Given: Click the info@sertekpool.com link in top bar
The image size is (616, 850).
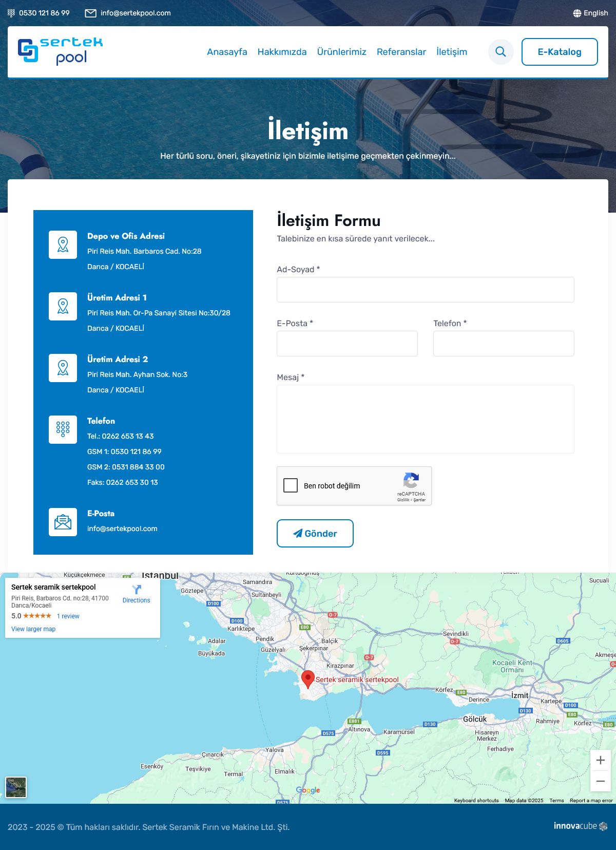Looking at the screenshot, I should point(136,13).
